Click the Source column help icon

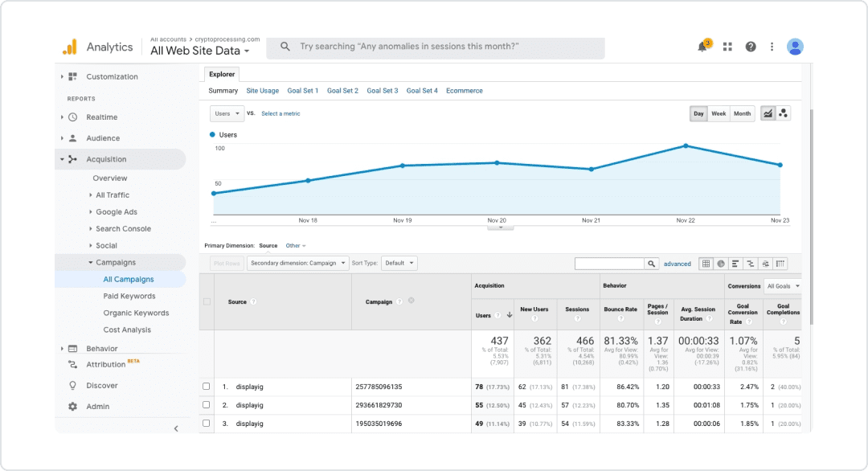click(253, 301)
